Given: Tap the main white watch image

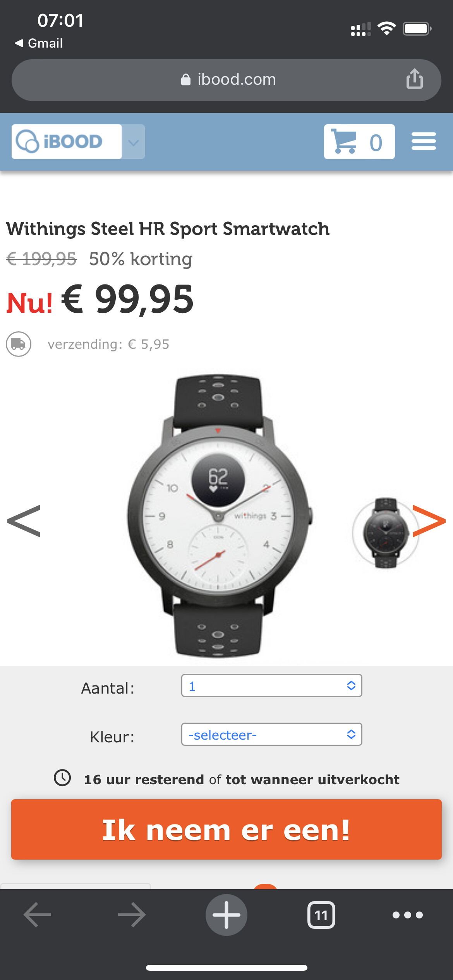Looking at the screenshot, I should point(219,516).
